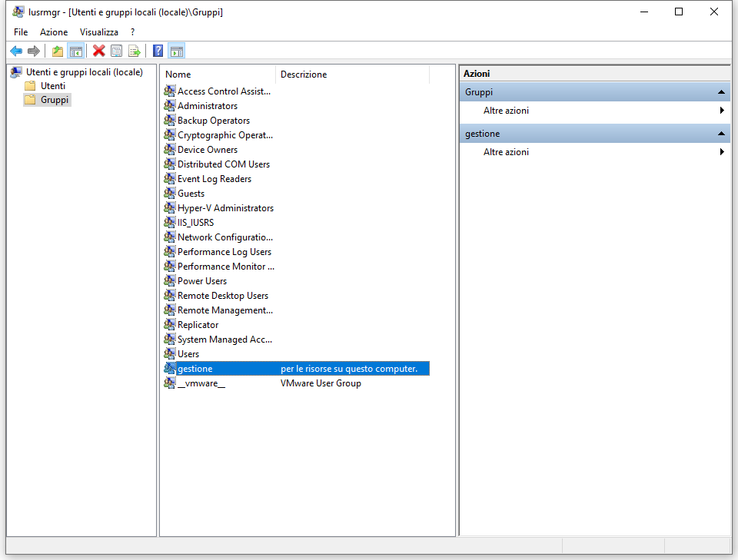Open the Azione menu
This screenshot has height=560, width=738.
click(54, 32)
